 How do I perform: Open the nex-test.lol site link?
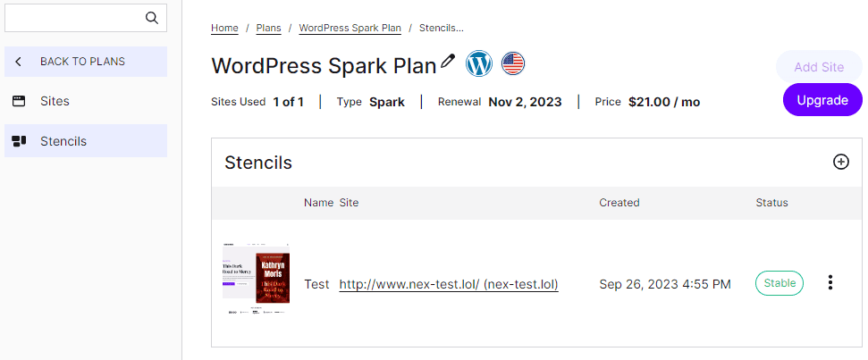pos(449,284)
